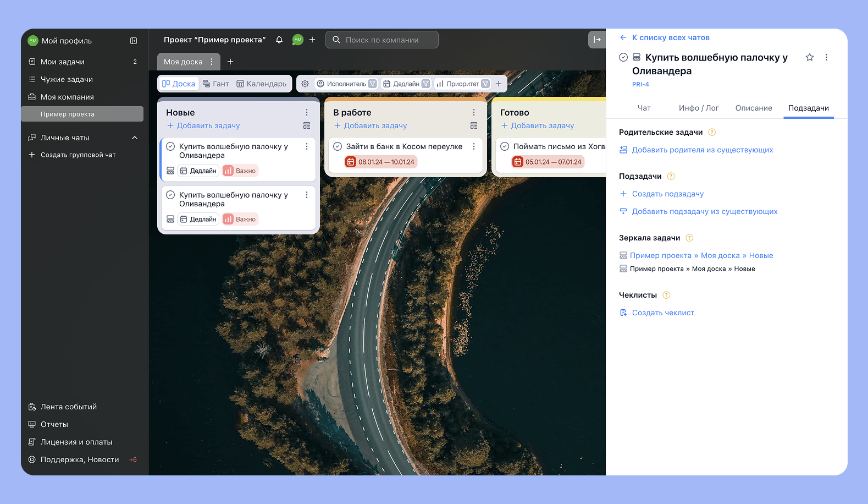The width and height of the screenshot is (868, 504).
Task: Mark 'Поймать письмо из Хогвартса' task as done
Action: [x=505, y=146]
